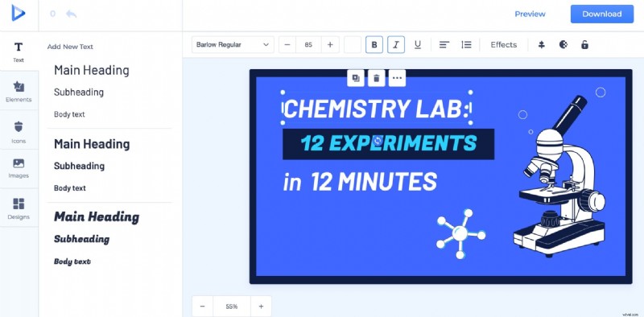
Task: Click the rotate handle on 12 EXPERIMENTS
Action: tap(378, 141)
